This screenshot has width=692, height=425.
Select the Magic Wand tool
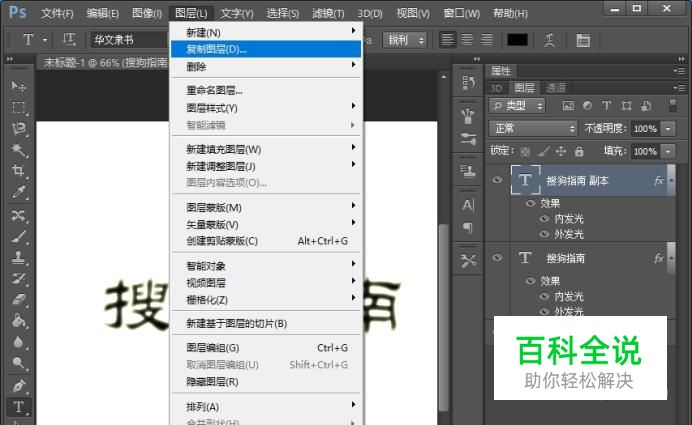click(x=18, y=150)
